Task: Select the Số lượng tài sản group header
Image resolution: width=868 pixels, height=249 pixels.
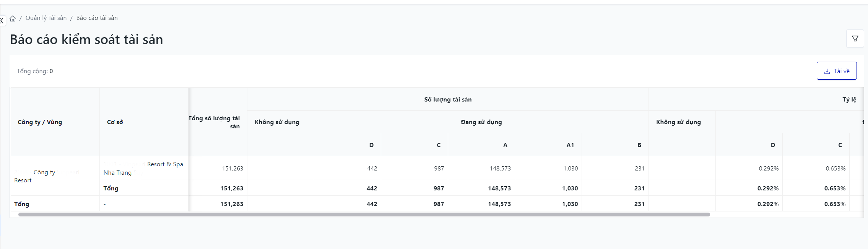Action: (x=448, y=100)
